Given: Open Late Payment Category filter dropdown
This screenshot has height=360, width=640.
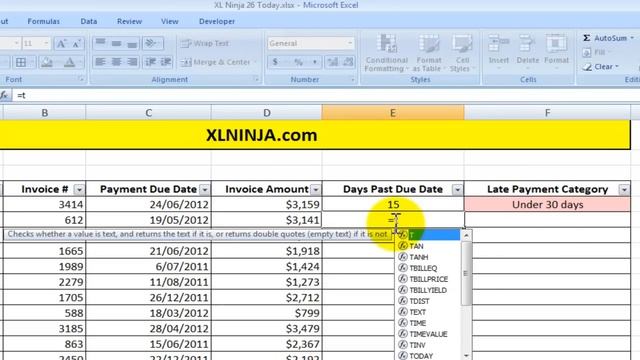Looking at the screenshot, I should coord(624,190).
